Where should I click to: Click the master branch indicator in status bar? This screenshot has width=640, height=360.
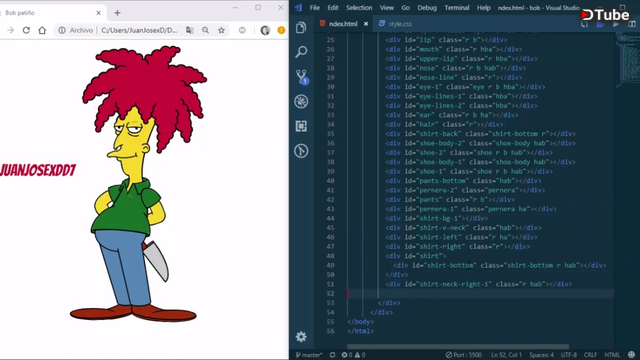(309, 355)
